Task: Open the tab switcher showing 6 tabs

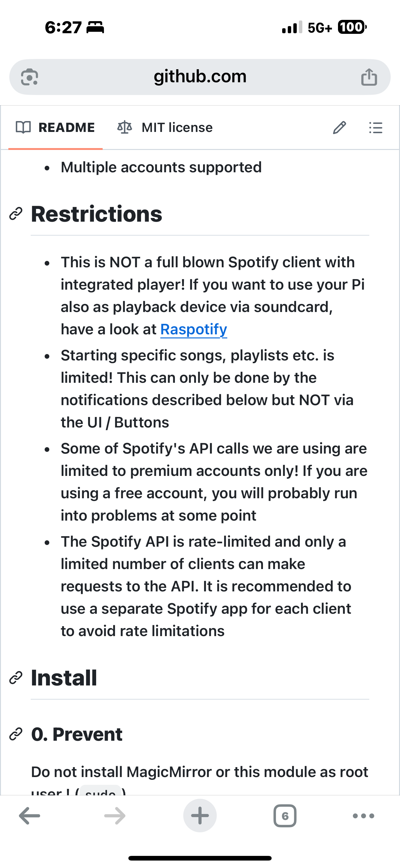Action: pos(285,816)
